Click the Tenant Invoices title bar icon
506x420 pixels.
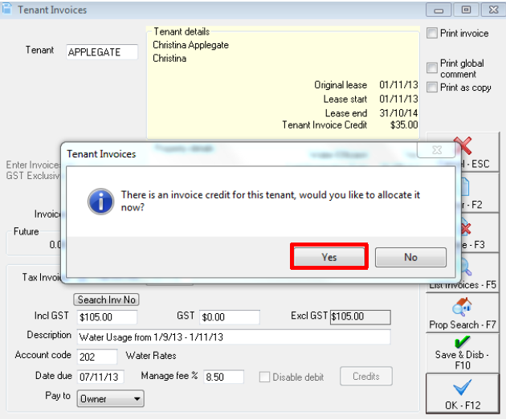7,9
